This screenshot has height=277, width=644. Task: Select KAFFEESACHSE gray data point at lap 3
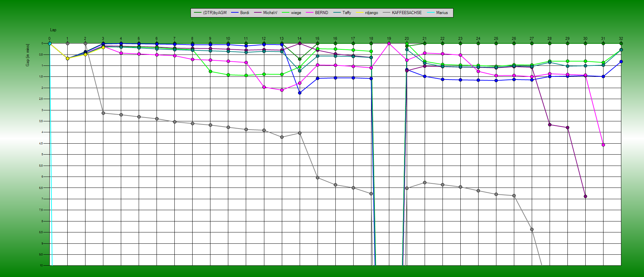(x=103, y=113)
